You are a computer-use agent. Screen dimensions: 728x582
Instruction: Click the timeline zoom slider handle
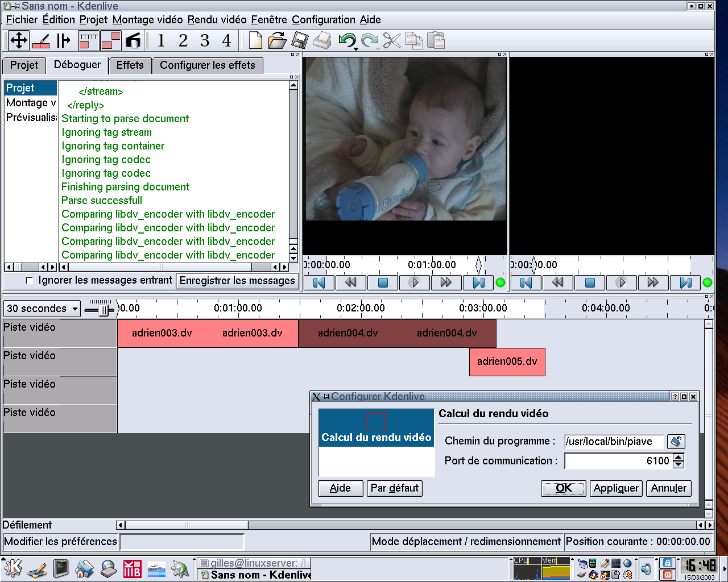click(104, 309)
